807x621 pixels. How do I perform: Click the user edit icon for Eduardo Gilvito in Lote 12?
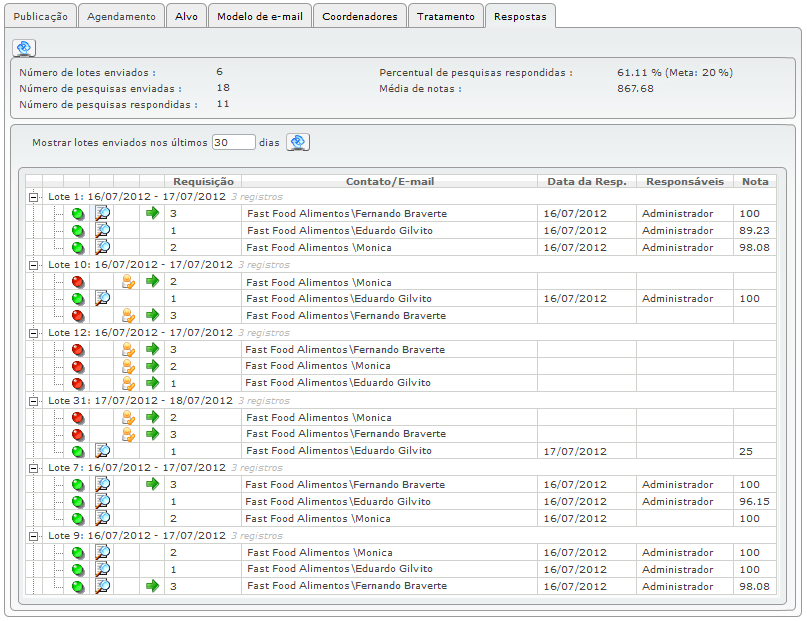pos(128,383)
